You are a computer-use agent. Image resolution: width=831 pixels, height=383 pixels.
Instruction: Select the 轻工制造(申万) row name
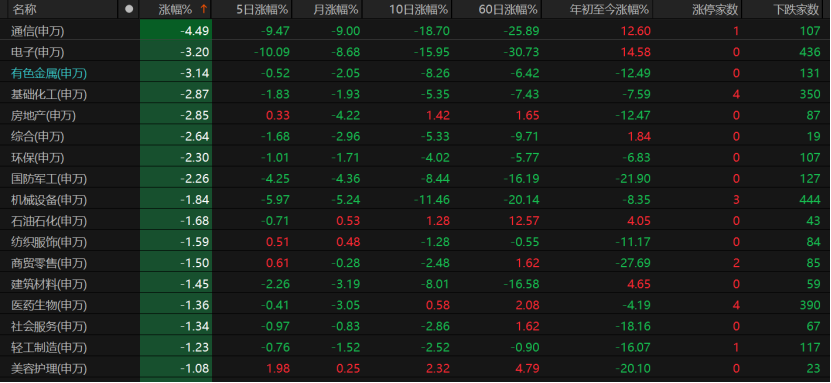[x=49, y=348]
